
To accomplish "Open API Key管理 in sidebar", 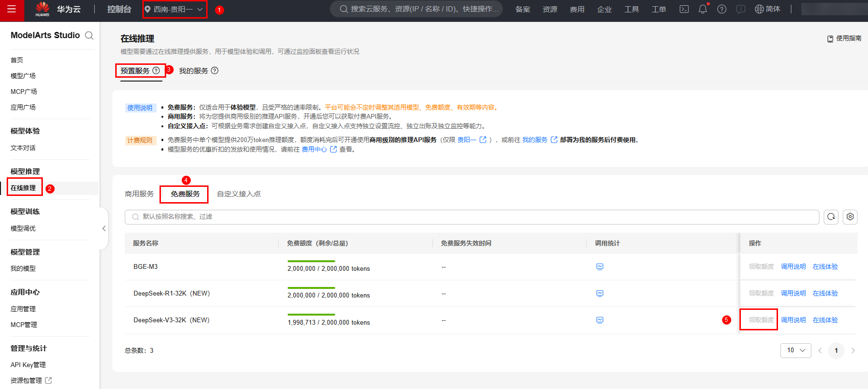I will (x=28, y=365).
